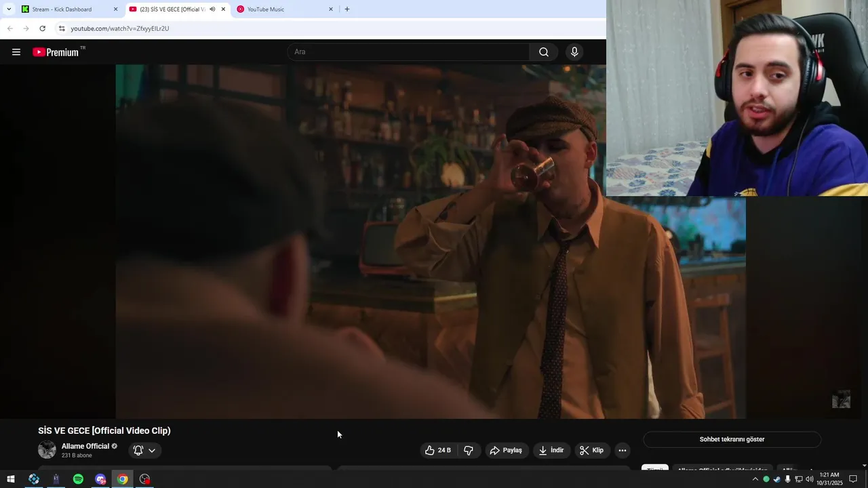Viewport: 868px width, 488px height.
Task: Open volume control in system tray
Action: 809,479
